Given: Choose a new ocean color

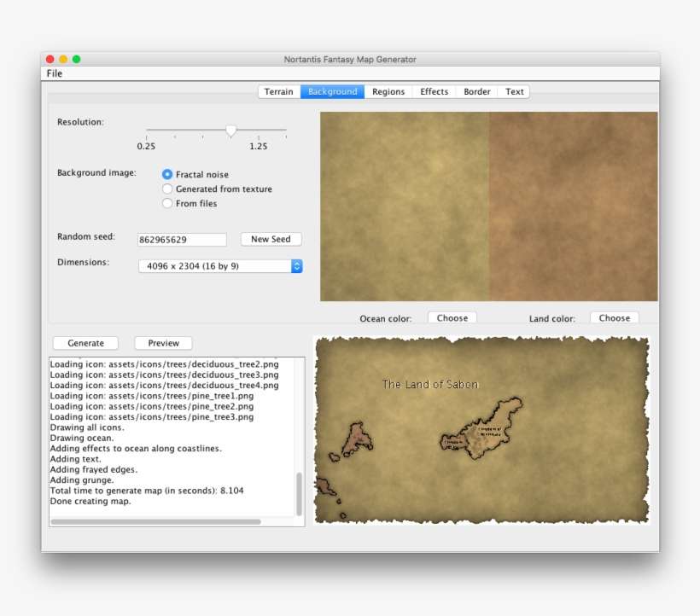Looking at the screenshot, I should click(x=452, y=317).
